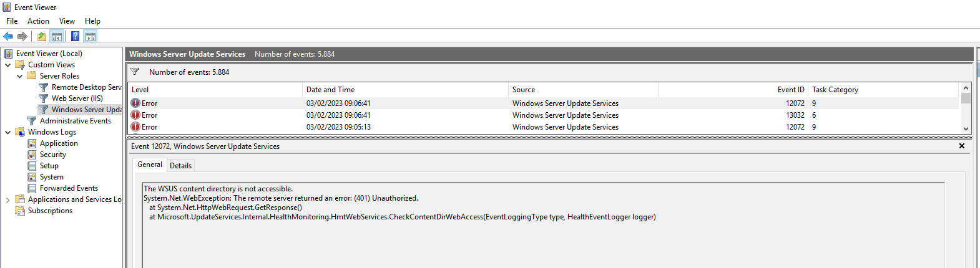Open the Help menu
Screen dimensions: 980x268
tap(92, 21)
